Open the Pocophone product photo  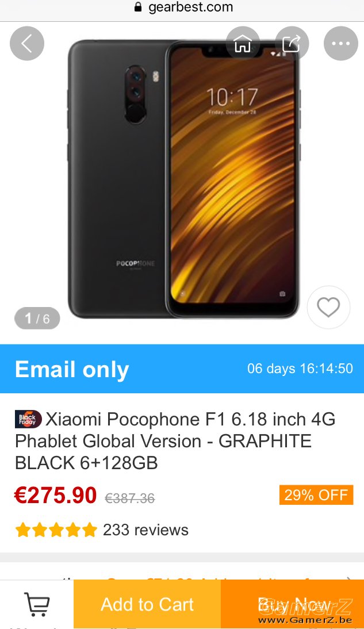[184, 178]
